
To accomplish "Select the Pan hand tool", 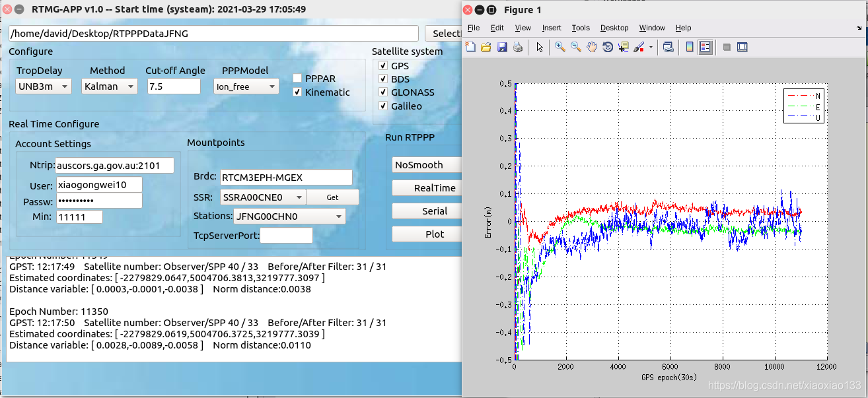I will [x=592, y=47].
